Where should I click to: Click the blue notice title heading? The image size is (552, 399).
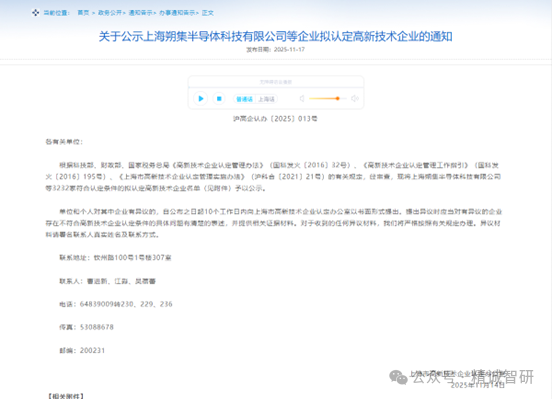[275, 36]
